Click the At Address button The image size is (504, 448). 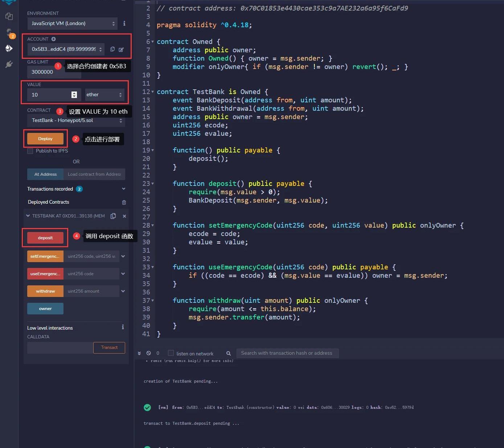(45, 174)
